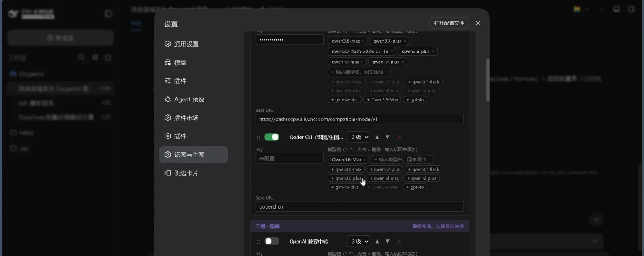
Task: Click the dashscope.aliyuncs.com Base URL field
Action: tap(359, 119)
